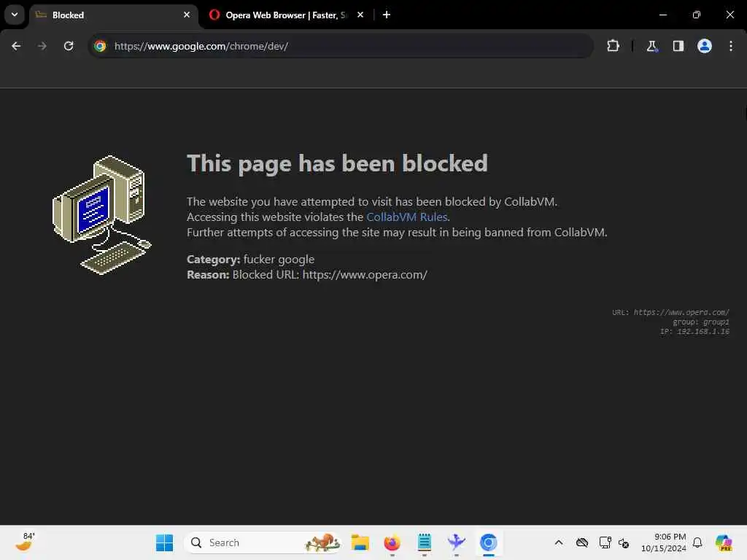
Task: Open Notepad from the taskbar
Action: click(425, 542)
